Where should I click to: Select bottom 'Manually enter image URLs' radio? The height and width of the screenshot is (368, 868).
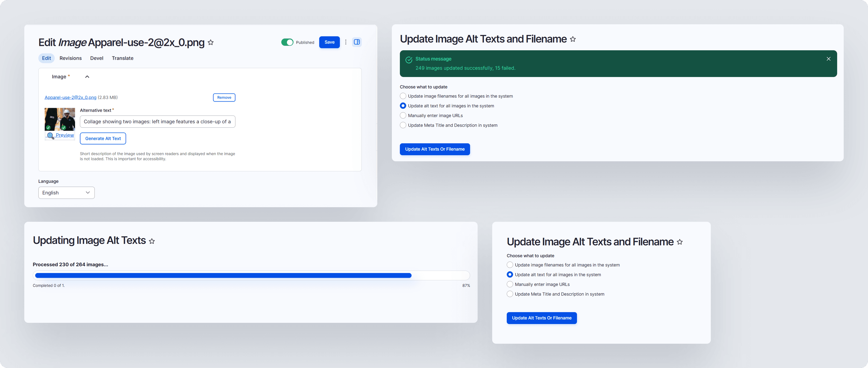510,284
